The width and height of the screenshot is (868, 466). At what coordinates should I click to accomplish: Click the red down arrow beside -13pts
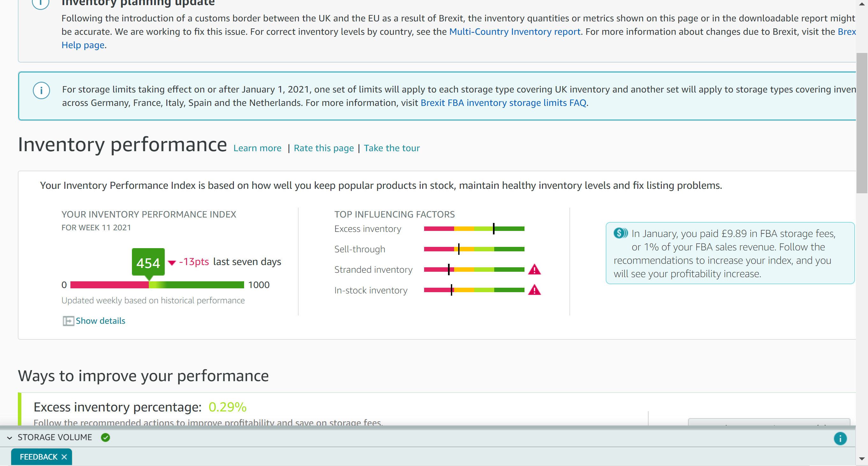172,262
